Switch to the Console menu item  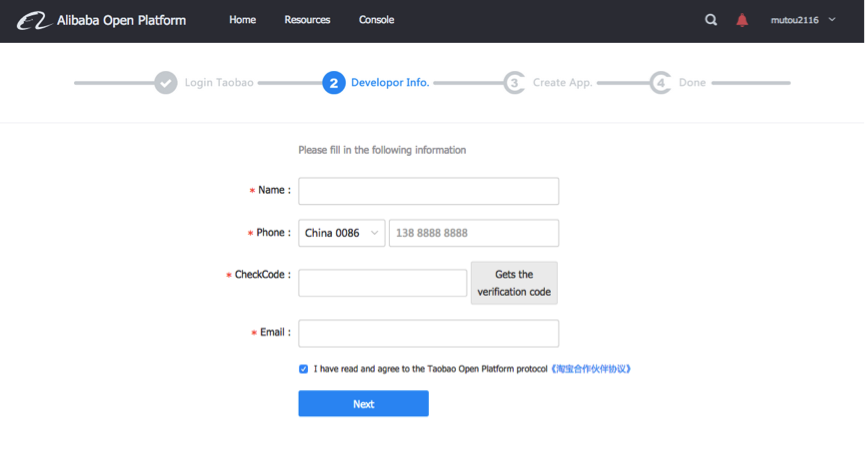point(376,20)
